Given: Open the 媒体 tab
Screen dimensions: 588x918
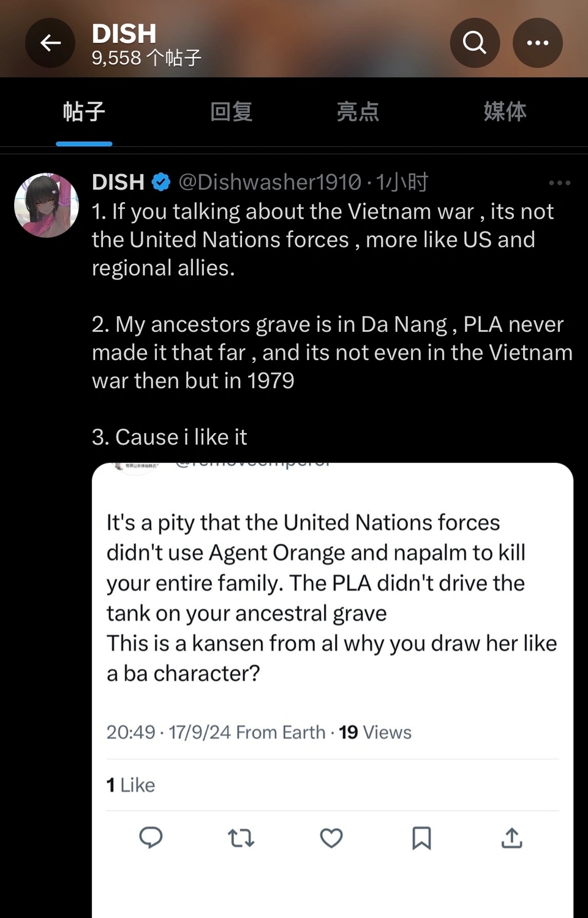Looking at the screenshot, I should (505, 112).
